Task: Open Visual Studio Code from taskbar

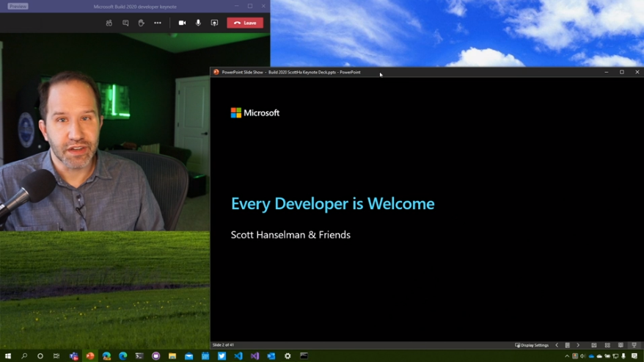Action: pos(238,356)
